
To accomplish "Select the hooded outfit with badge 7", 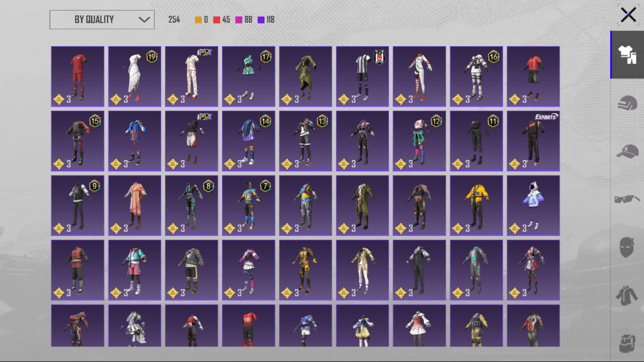I will (x=249, y=205).
